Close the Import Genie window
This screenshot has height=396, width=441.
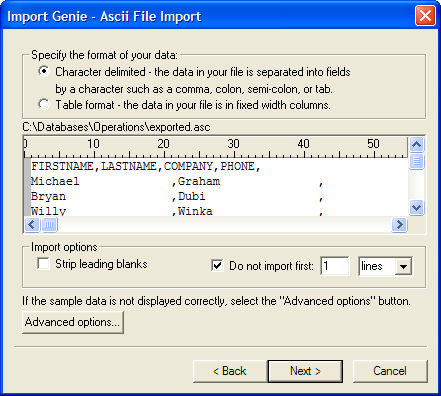(425, 16)
